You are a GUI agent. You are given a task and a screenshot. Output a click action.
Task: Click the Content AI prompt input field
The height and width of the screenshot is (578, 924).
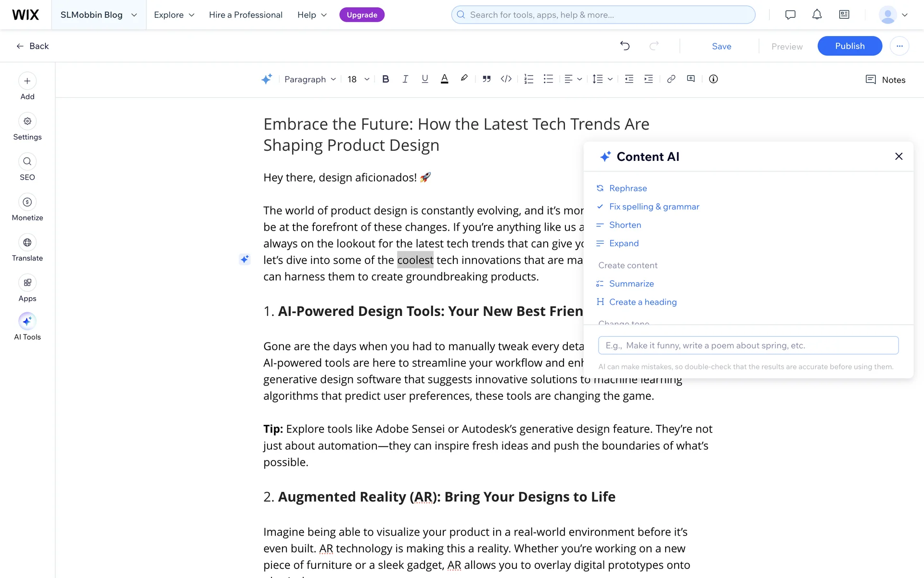tap(748, 345)
